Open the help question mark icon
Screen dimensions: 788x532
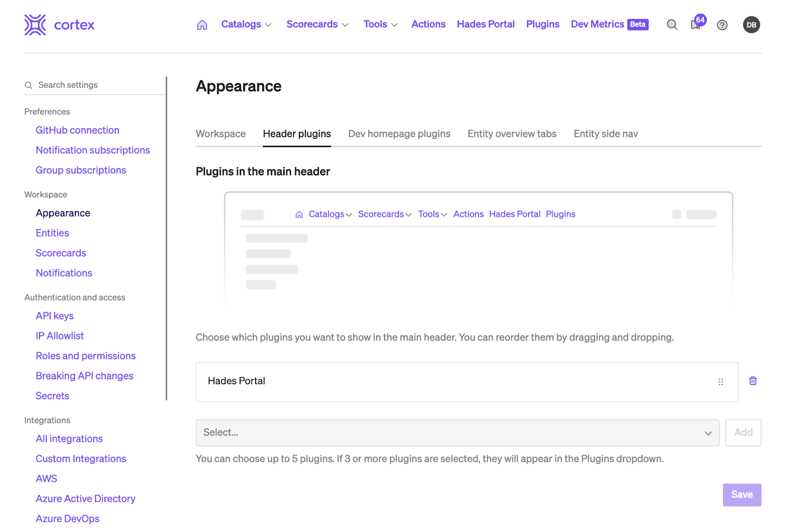click(x=722, y=25)
